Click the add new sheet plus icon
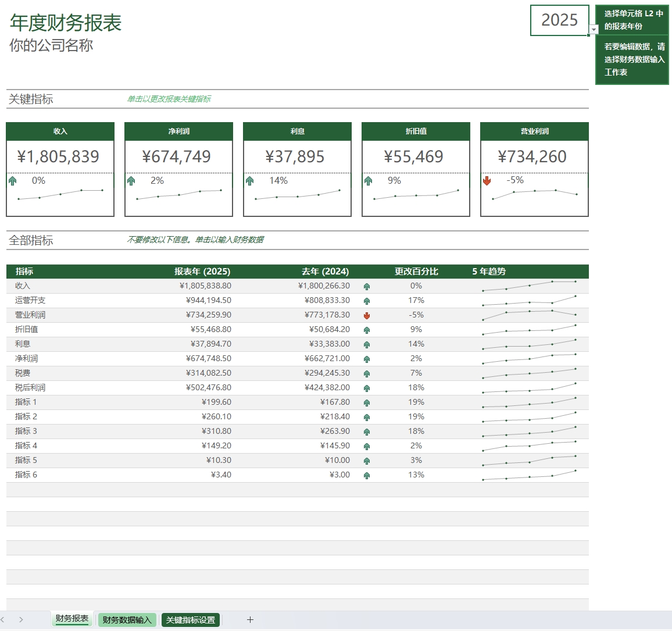Image resolution: width=672 pixels, height=631 pixels. [250, 620]
